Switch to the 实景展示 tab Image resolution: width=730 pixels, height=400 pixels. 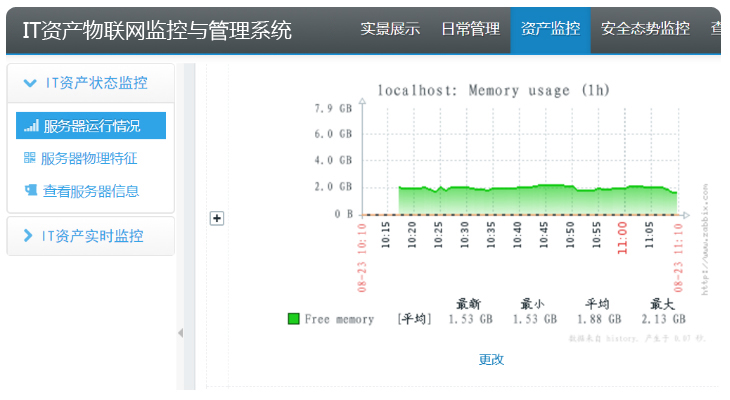tap(390, 28)
